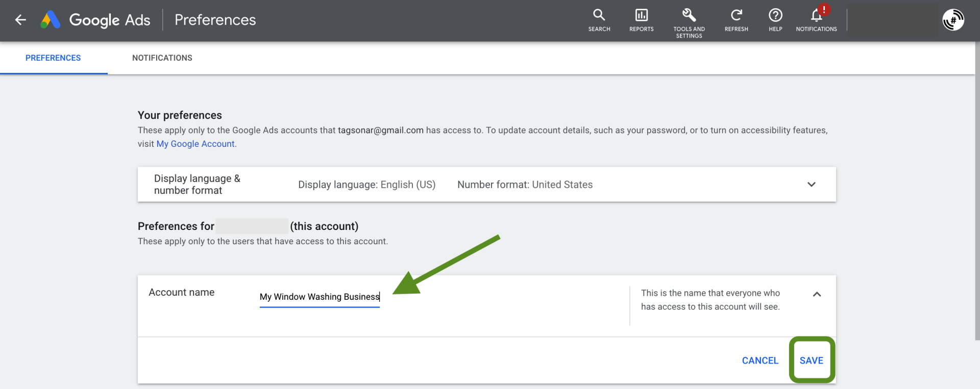Click the 'Number format: United States' text
Viewport: 980px width, 389px height.
tap(525, 185)
